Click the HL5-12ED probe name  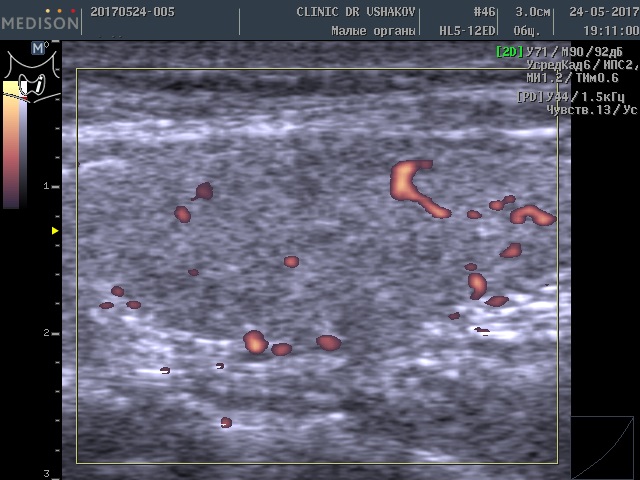coord(468,30)
